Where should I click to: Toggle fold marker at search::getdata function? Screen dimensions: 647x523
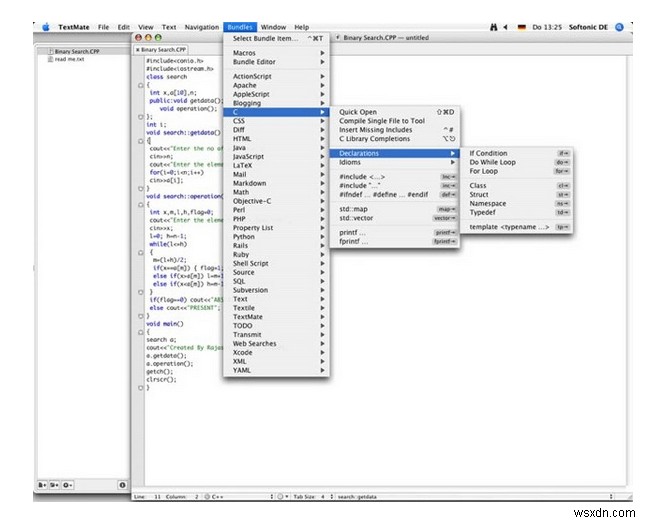coord(141,143)
